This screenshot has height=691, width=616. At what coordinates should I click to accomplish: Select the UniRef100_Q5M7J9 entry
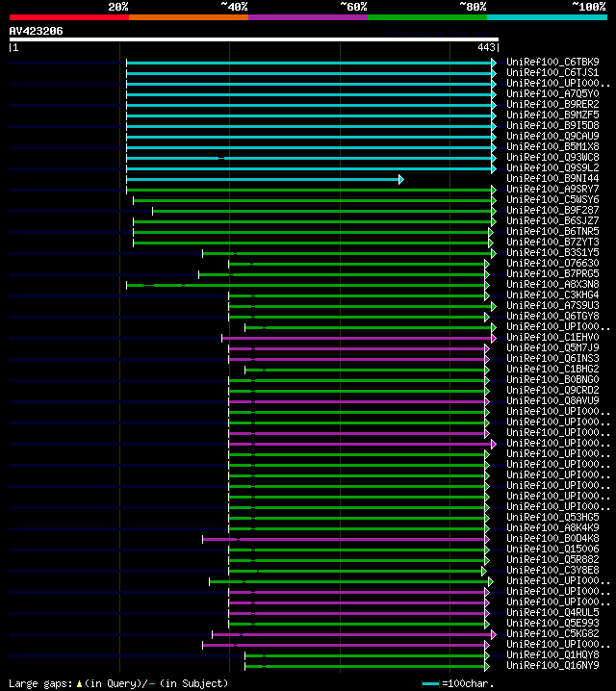click(x=552, y=347)
